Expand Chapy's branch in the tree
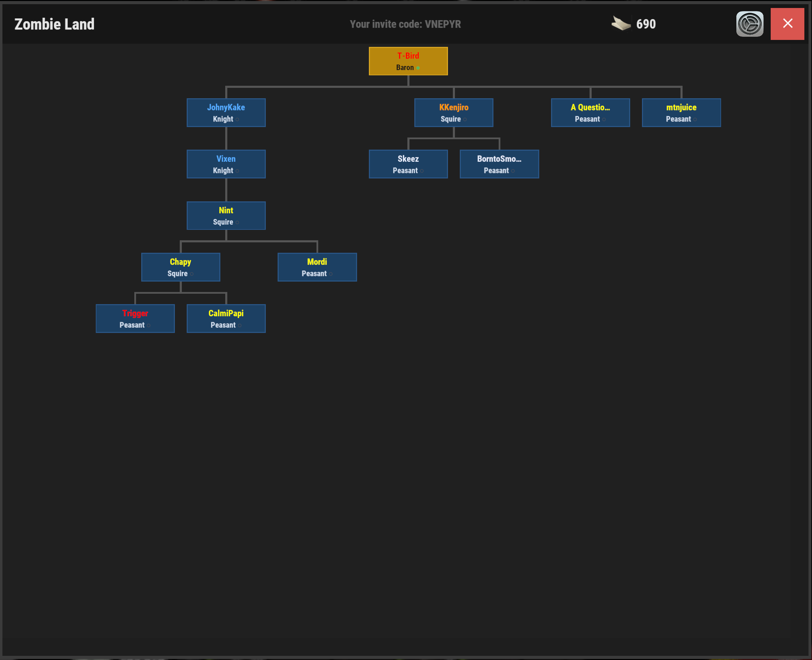This screenshot has width=812, height=660. tap(180, 267)
